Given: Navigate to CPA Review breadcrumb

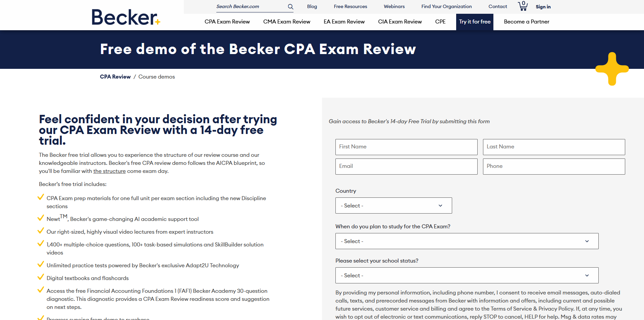Looking at the screenshot, I should [115, 77].
